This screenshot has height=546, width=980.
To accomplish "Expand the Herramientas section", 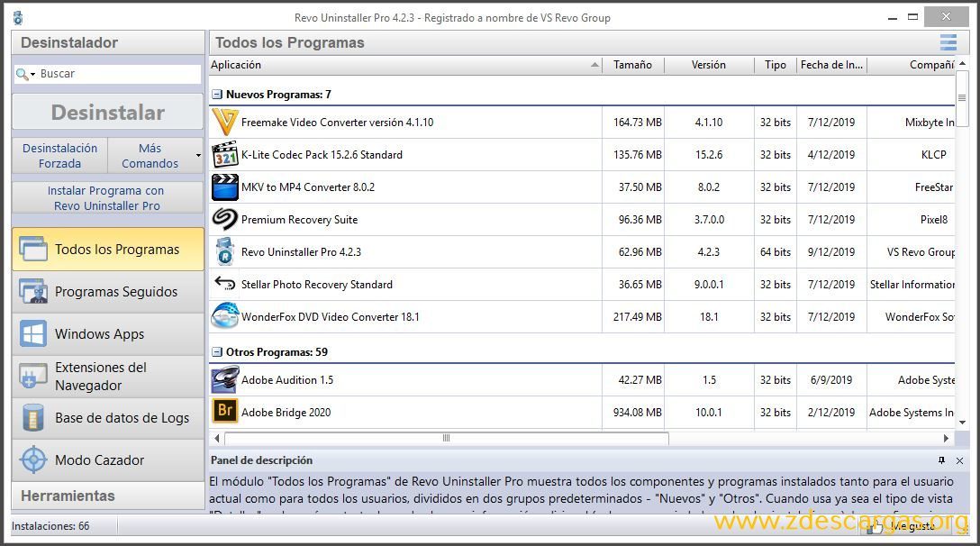I will pos(108,496).
